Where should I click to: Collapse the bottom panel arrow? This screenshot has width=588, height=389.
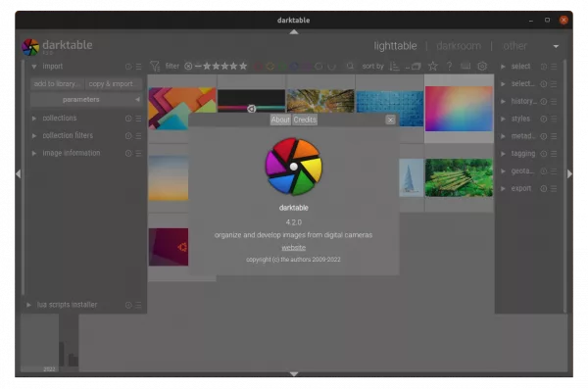coord(294,374)
